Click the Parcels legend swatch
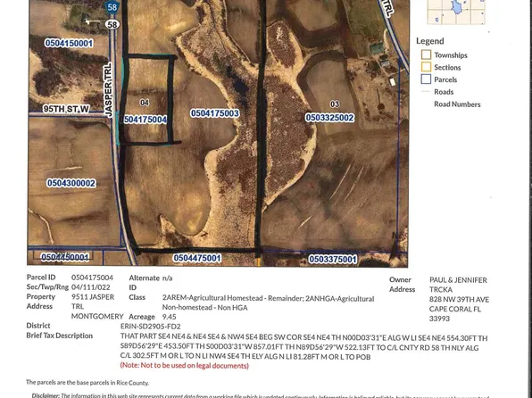The height and width of the screenshot is (398, 532). pyautogui.click(x=426, y=79)
